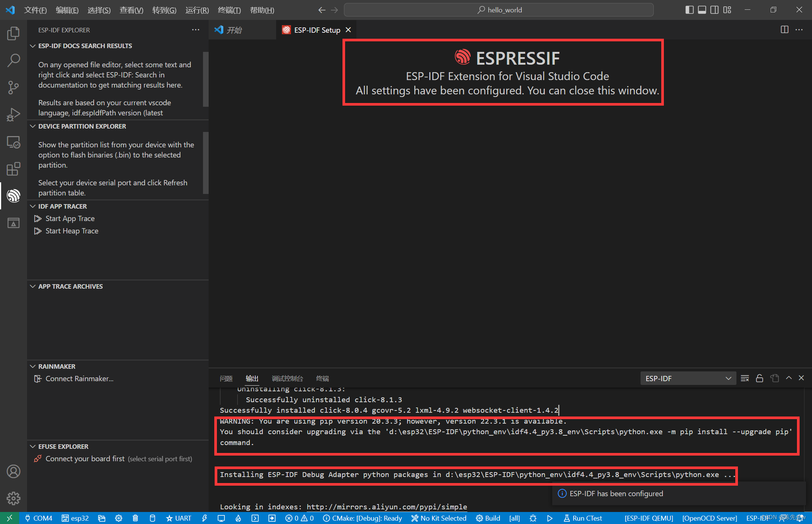The width and height of the screenshot is (812, 524).
Task: Open the Manage gear in activity bar
Action: (x=14, y=498)
